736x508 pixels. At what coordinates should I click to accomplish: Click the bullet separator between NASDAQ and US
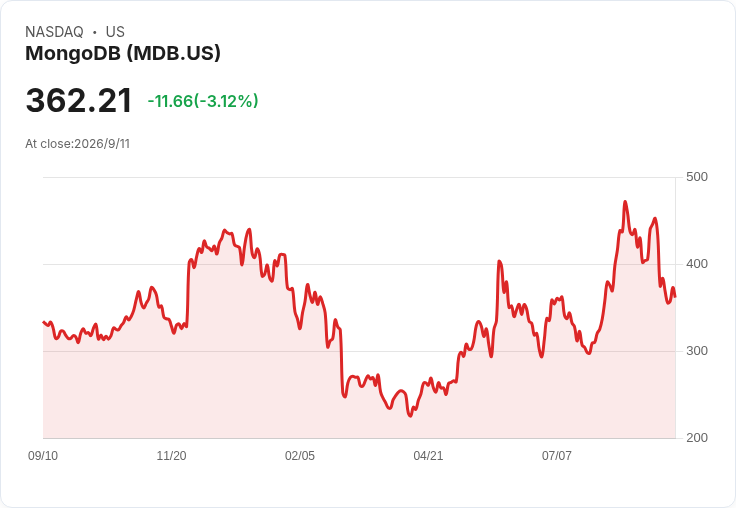94,32
